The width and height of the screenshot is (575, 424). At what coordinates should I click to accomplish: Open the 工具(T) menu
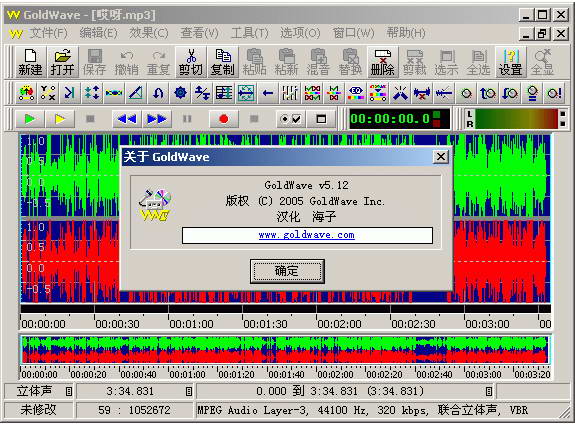click(x=250, y=33)
